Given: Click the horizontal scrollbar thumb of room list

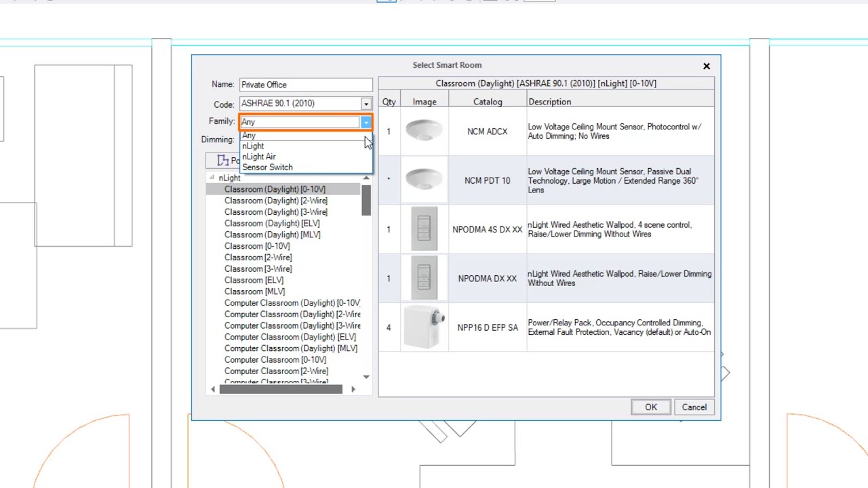Looking at the screenshot, I should click(x=281, y=389).
